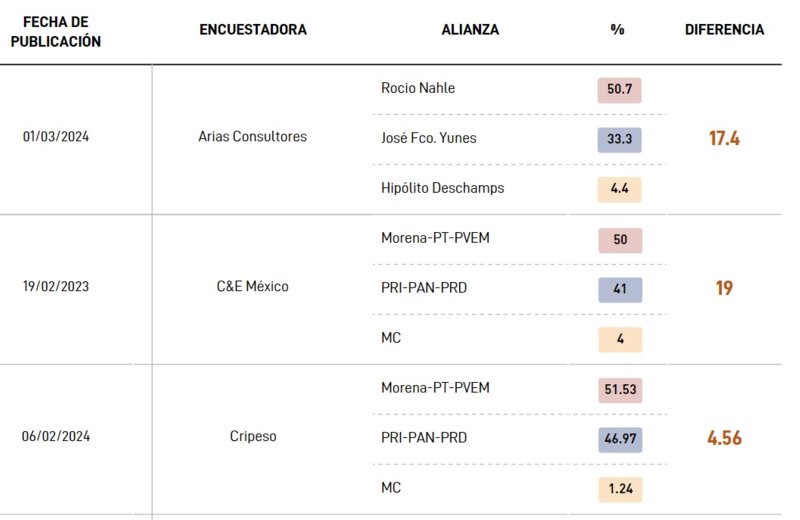800x520 pixels.
Task: Click the 33.3 blue percentage badge
Action: point(619,139)
